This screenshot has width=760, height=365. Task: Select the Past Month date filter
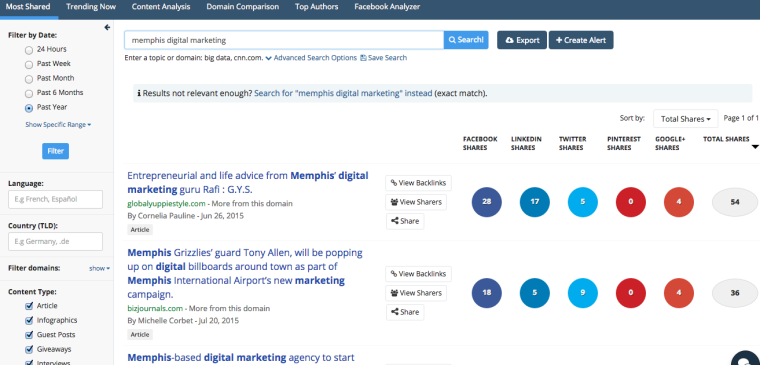tap(29, 79)
